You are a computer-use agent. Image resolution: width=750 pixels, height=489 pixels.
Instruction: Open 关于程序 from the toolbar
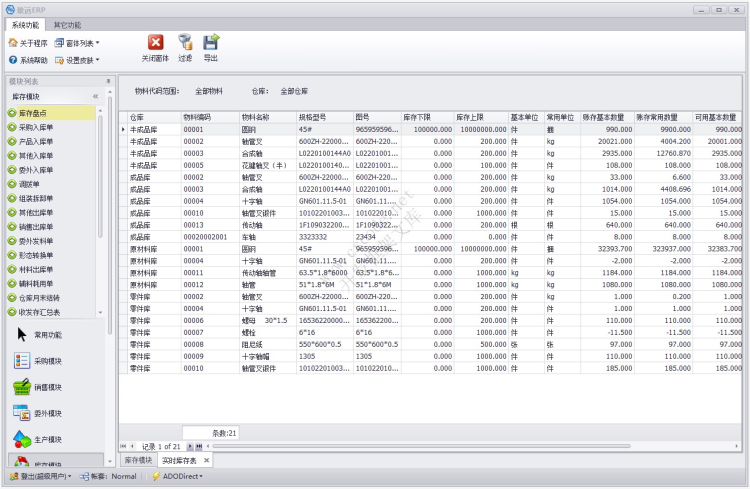coord(27,44)
